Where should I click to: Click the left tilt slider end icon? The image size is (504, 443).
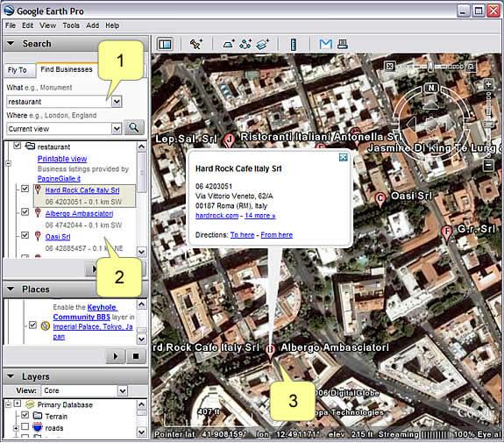tap(389, 67)
